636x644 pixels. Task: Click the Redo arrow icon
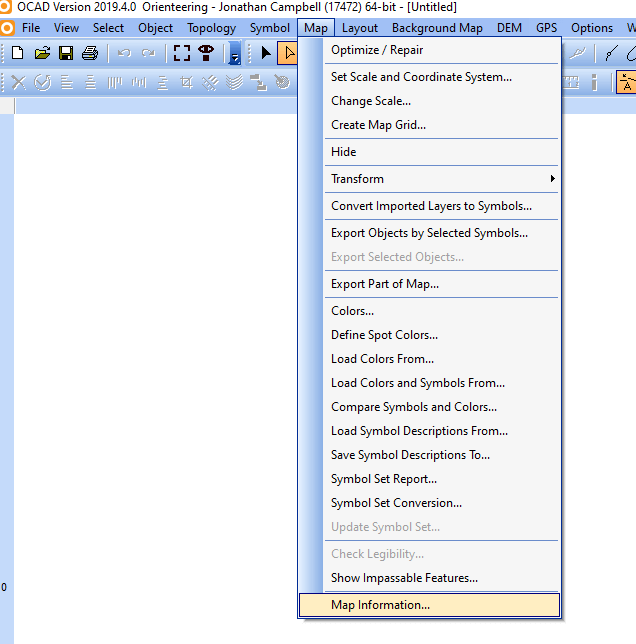click(148, 53)
